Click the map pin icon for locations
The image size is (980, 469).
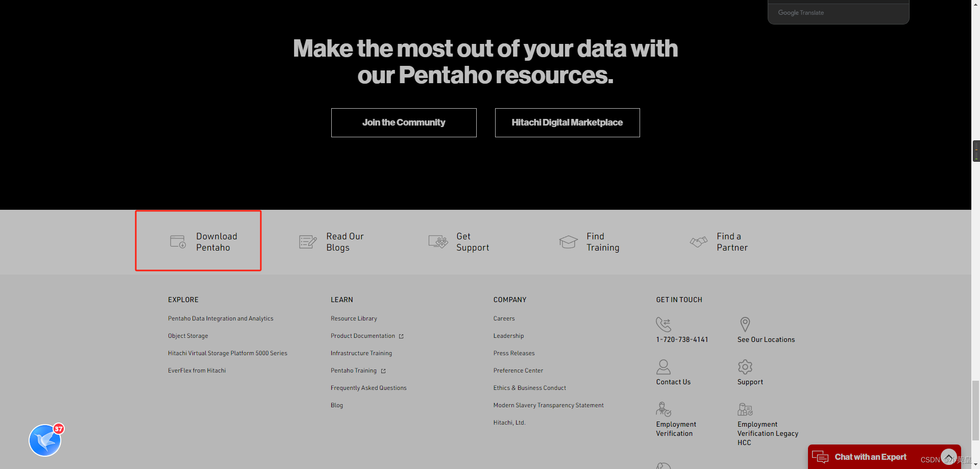tap(745, 325)
